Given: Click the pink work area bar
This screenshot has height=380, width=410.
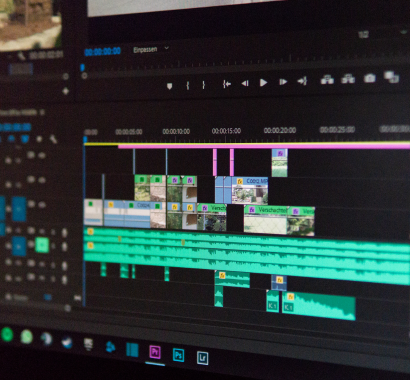Looking at the screenshot, I should (x=264, y=146).
